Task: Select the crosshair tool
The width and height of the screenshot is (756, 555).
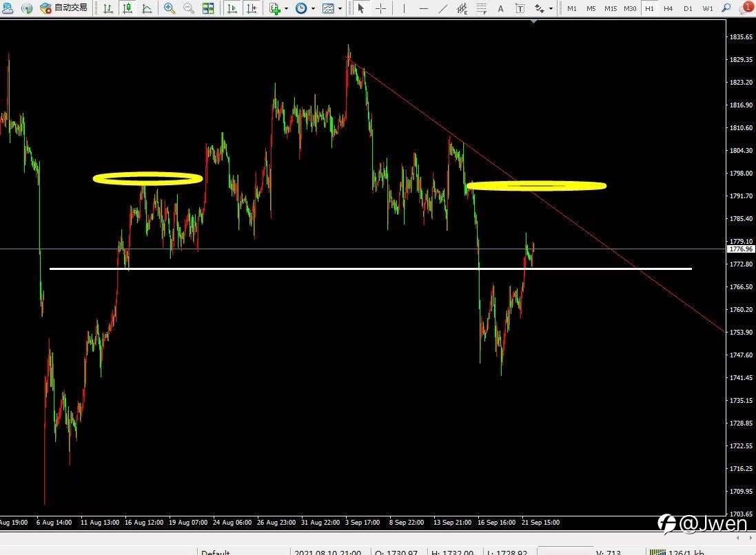Action: (x=380, y=8)
